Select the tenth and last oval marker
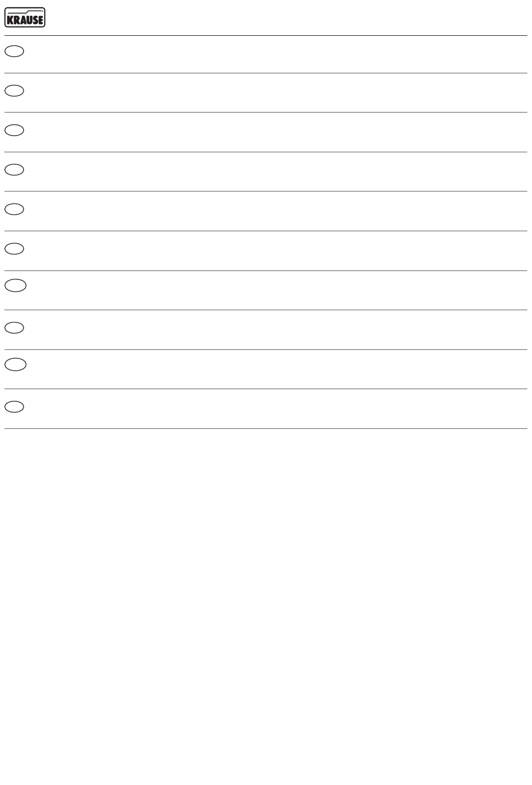Image resolution: width=532 pixels, height=785 pixels. point(15,406)
